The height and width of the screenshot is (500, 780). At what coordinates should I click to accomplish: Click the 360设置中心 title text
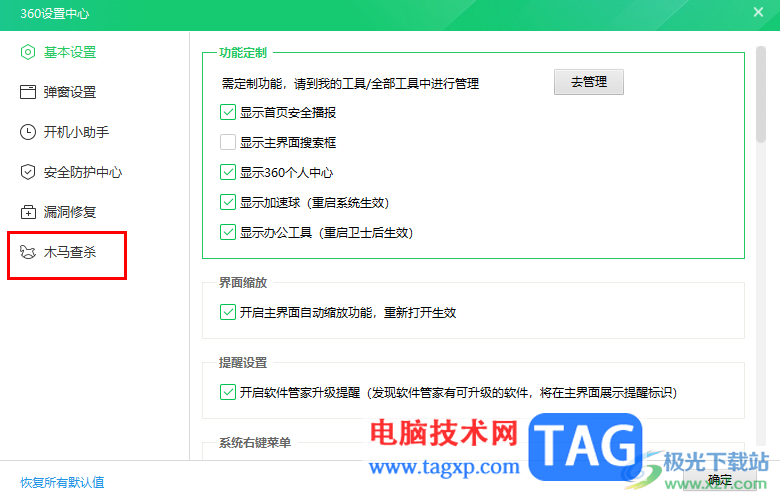coord(55,13)
